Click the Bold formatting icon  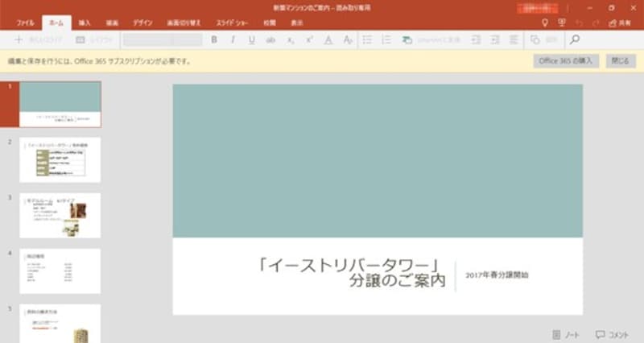pos(214,39)
